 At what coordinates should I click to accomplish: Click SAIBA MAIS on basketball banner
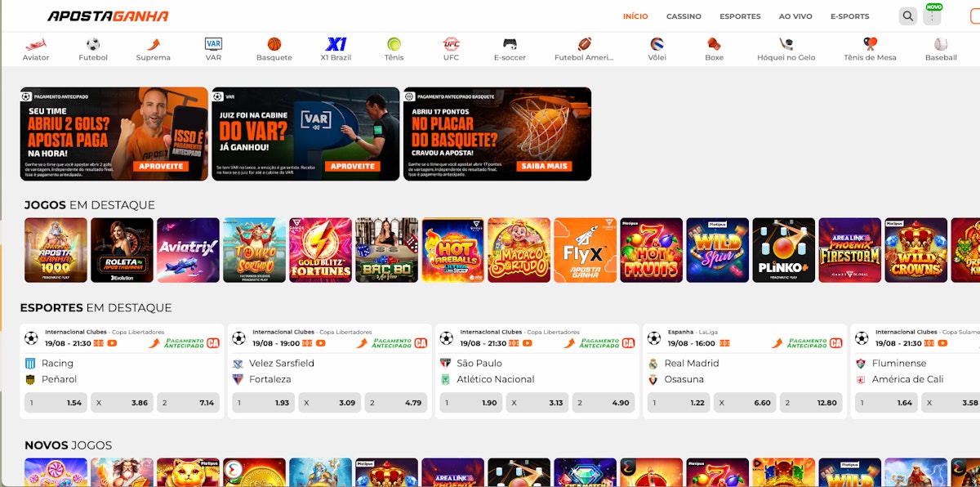[545, 166]
